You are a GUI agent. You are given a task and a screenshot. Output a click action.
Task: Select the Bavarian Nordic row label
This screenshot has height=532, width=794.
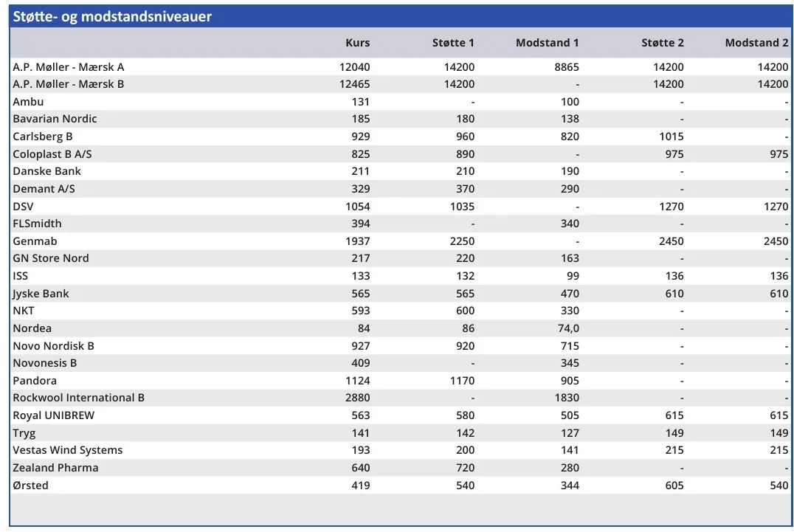(x=55, y=119)
